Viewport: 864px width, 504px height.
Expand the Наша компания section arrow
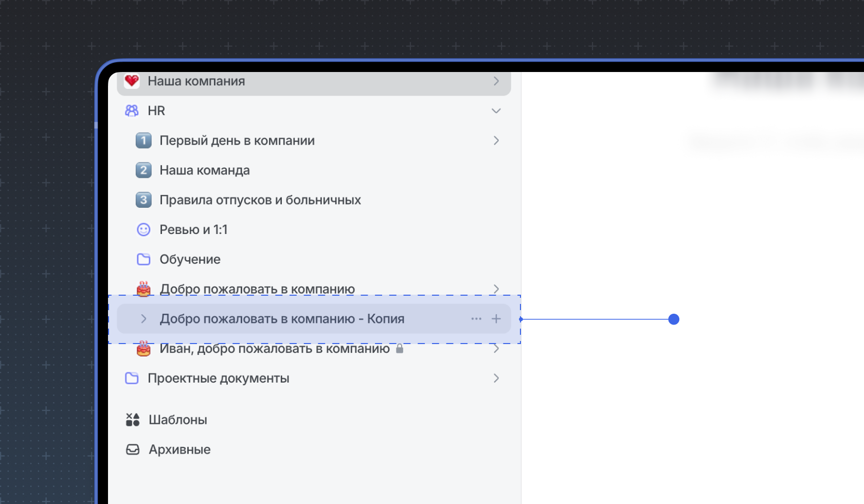496,81
